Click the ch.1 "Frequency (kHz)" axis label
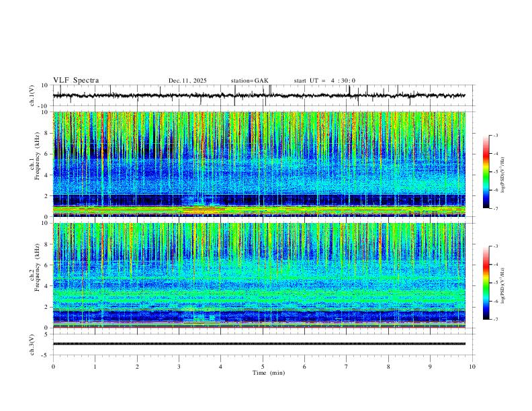532x411 pixels. [37, 156]
